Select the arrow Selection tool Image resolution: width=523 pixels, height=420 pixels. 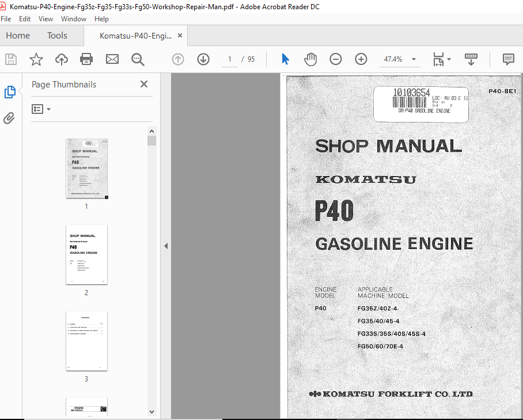(285, 59)
